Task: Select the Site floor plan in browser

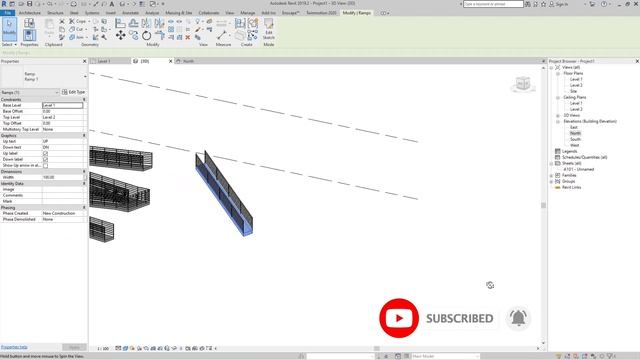Action: pos(573,91)
